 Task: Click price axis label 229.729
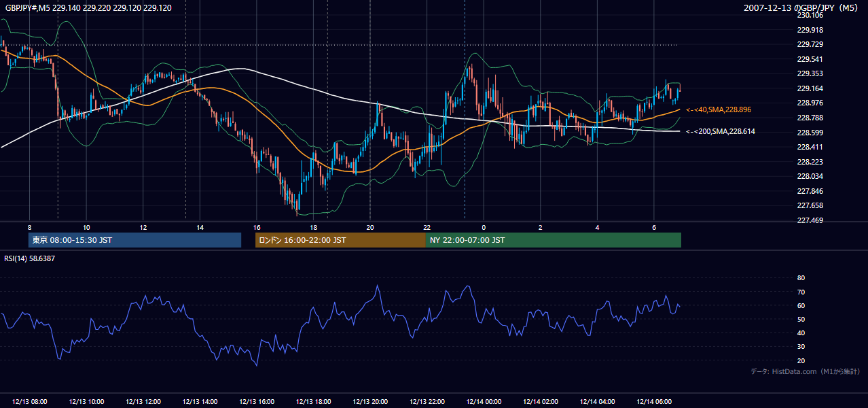tap(809, 44)
